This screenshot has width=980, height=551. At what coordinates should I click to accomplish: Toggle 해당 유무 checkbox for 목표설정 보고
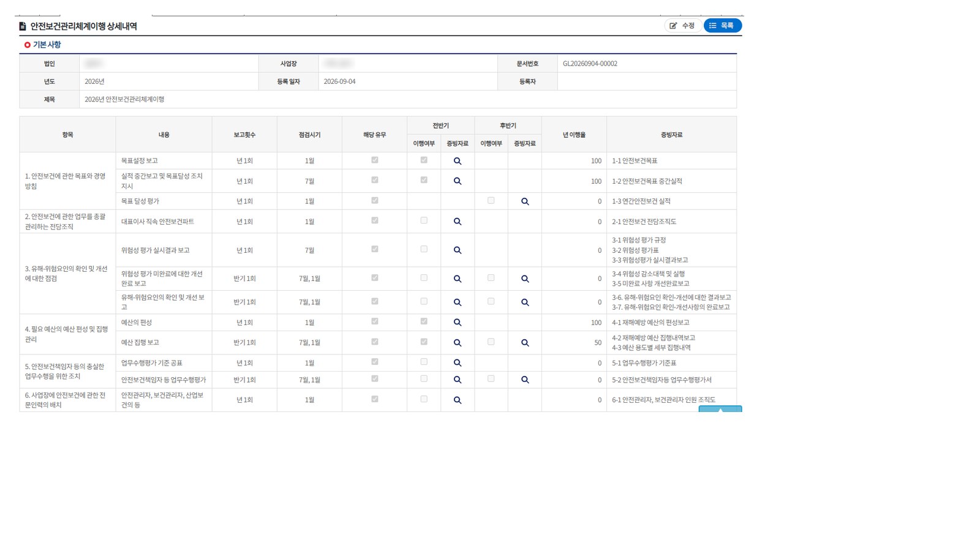[x=375, y=160]
